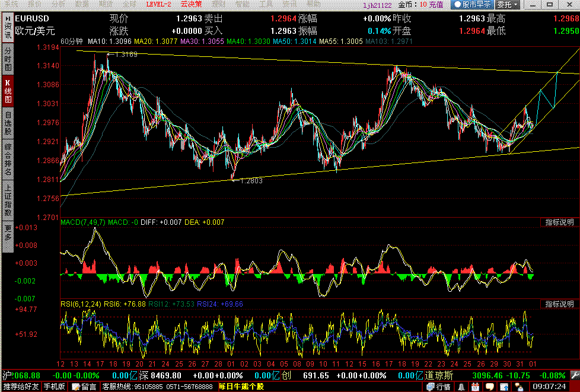This screenshot has width=580, height=392.
Task: Open the 股市早茶 button
Action: (x=472, y=4)
